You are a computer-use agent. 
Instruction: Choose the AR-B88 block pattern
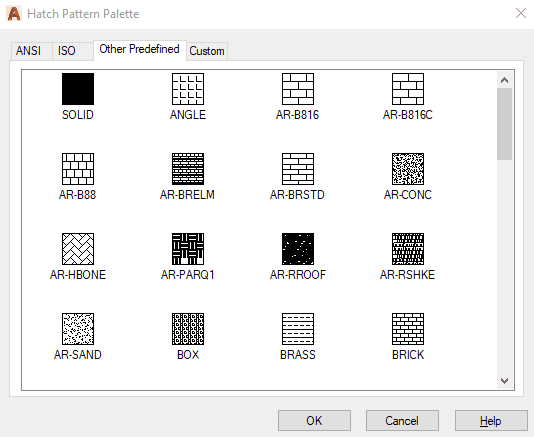tap(78, 169)
